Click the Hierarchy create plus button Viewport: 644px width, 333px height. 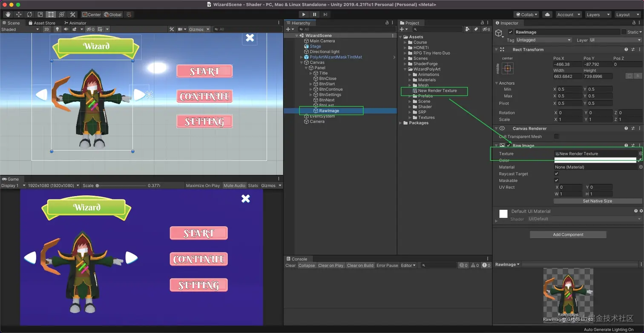tap(289, 29)
